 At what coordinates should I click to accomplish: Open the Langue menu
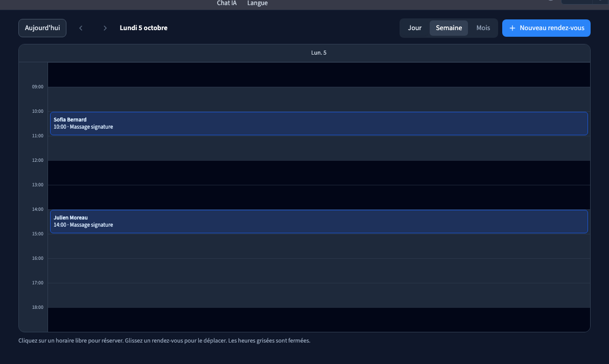[x=257, y=3]
